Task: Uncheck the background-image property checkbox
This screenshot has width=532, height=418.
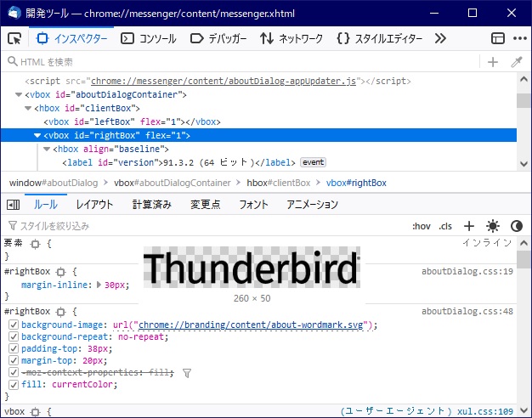Action: tap(13, 325)
